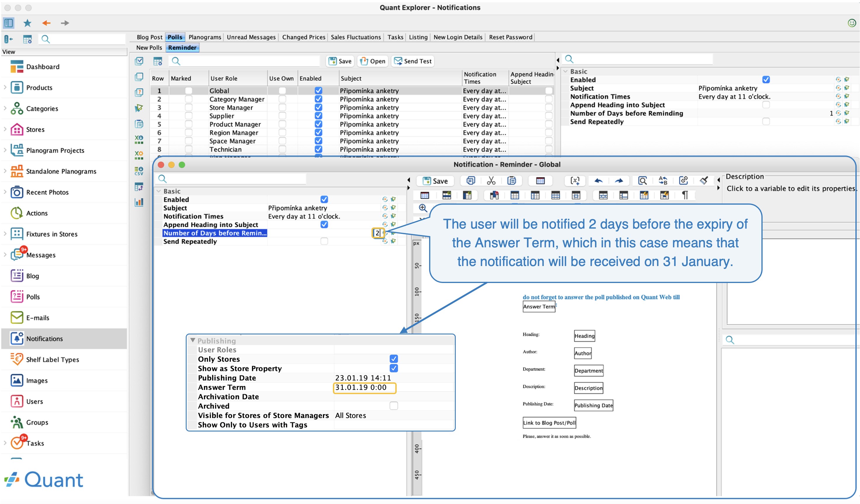Go back with the orange left arrow

point(47,23)
